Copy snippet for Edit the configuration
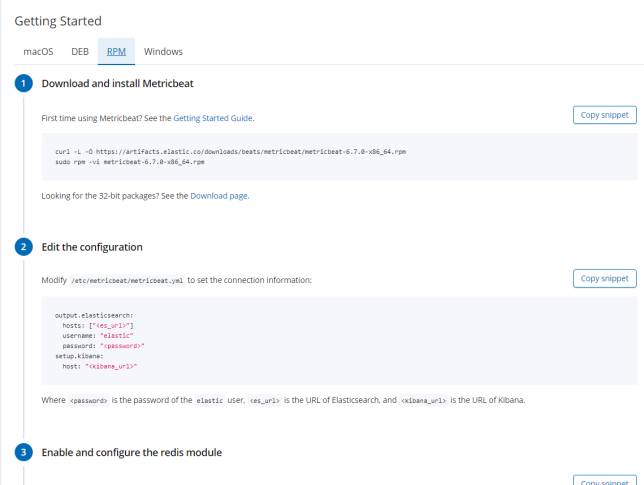644x485 pixels. pos(605,278)
